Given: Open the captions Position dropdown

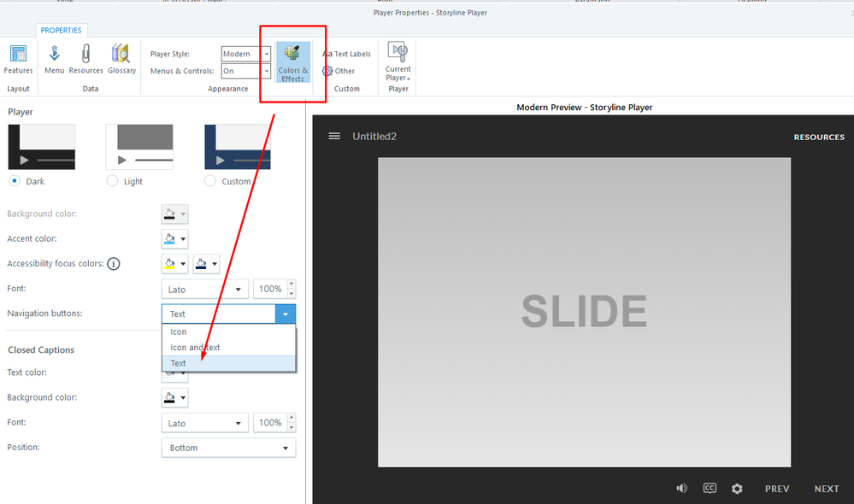Looking at the screenshot, I should coord(229,448).
